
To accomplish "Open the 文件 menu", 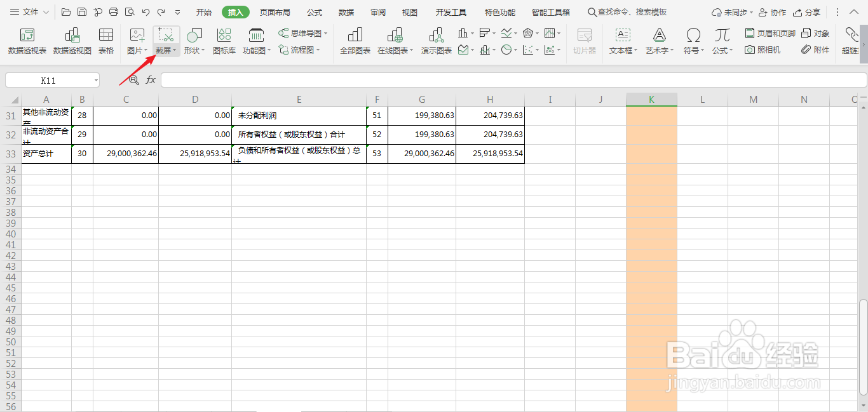I will 29,12.
